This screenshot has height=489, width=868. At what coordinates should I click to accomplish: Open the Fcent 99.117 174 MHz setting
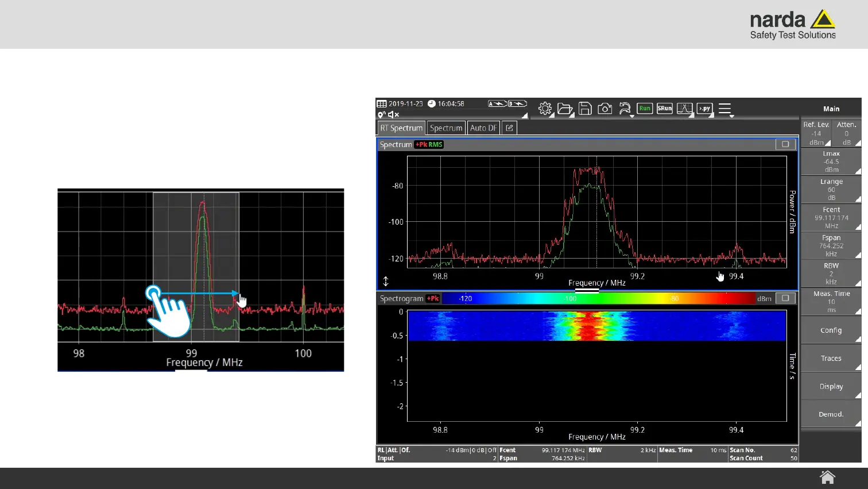coord(831,218)
